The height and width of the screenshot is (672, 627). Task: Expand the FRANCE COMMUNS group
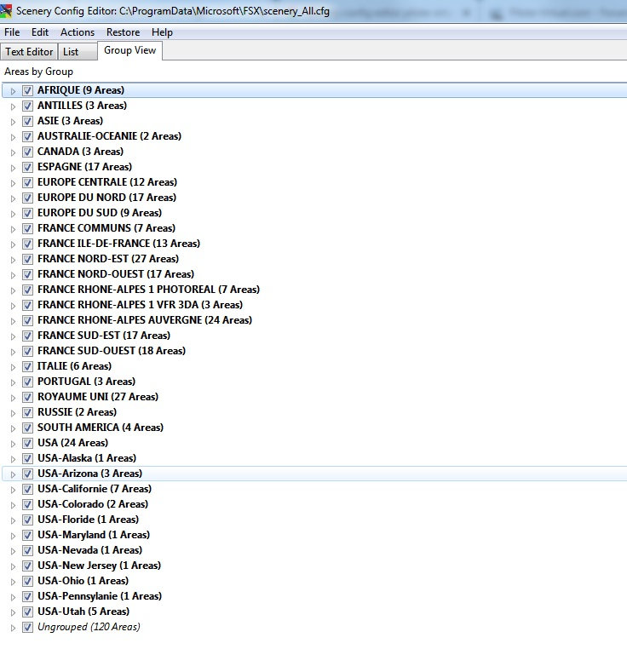tap(13, 229)
